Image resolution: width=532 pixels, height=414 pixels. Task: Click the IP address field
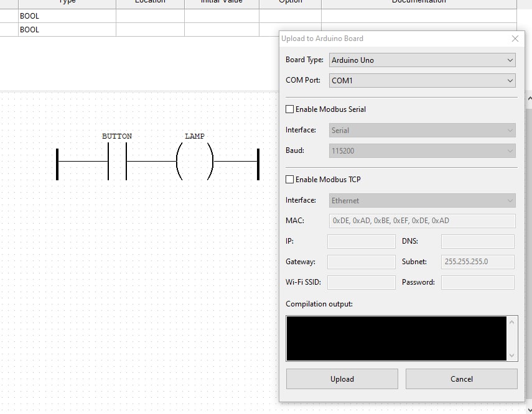(361, 241)
